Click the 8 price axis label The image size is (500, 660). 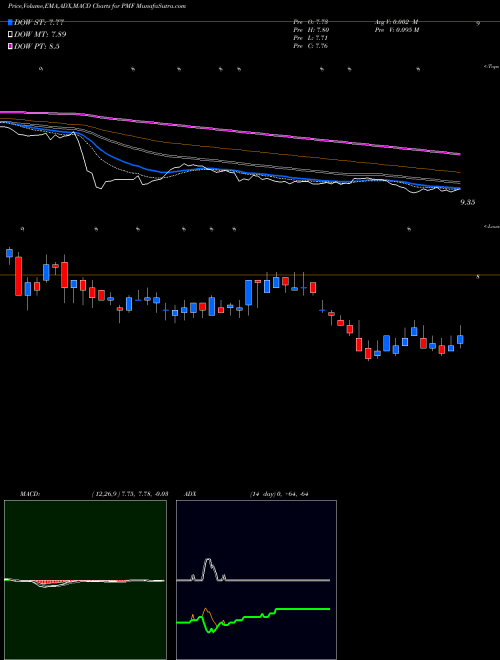pos(478,277)
